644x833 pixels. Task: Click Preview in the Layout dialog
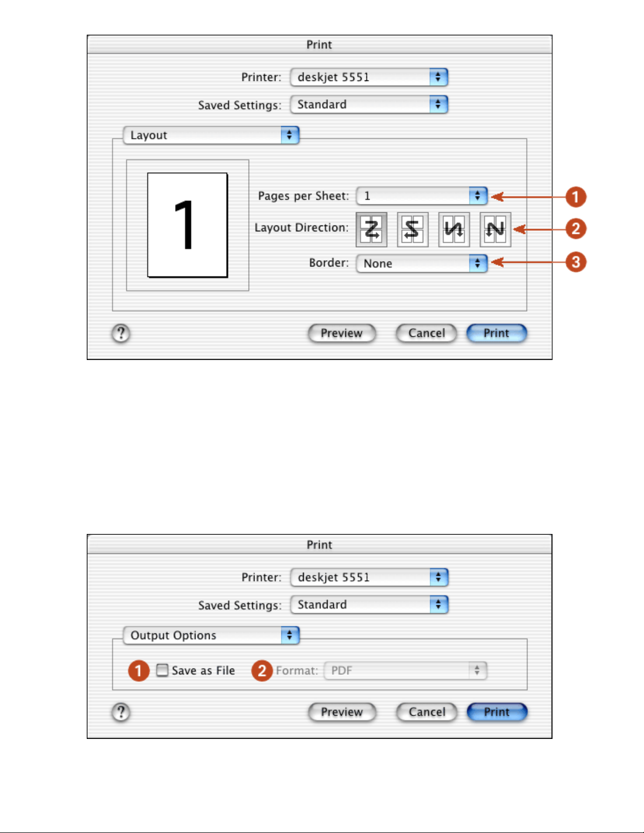tap(342, 333)
